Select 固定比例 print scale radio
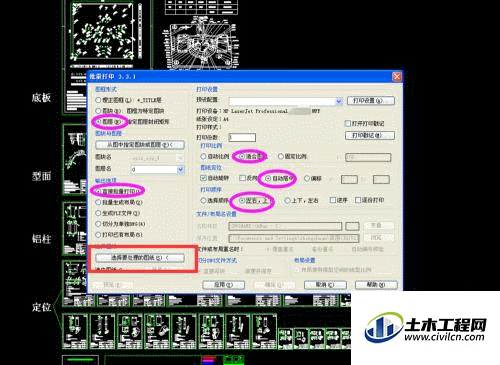 [281, 156]
